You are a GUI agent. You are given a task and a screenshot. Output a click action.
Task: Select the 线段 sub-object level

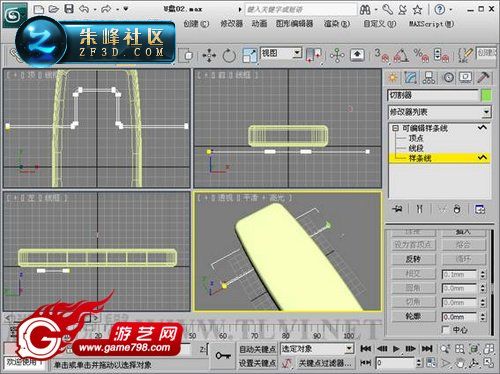[x=416, y=148]
